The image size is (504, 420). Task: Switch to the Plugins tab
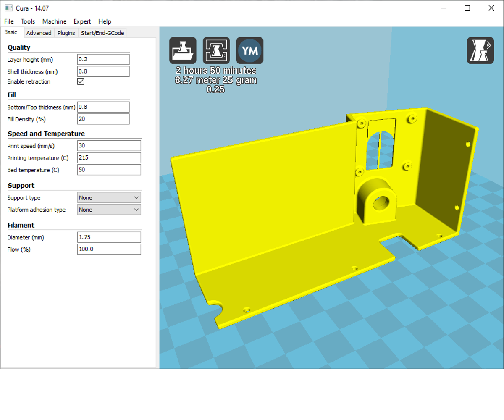pos(66,33)
